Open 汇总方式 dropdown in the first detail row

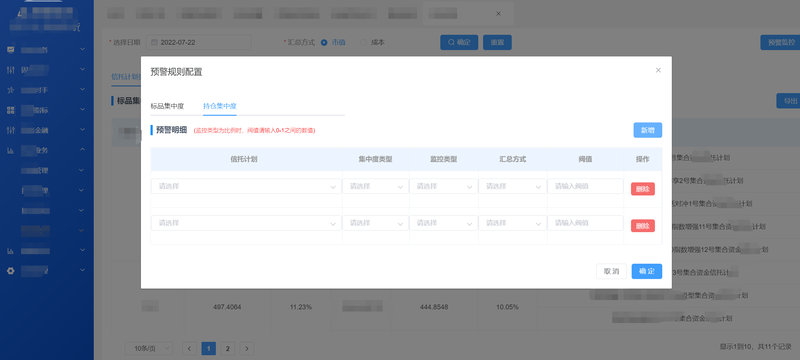point(513,187)
